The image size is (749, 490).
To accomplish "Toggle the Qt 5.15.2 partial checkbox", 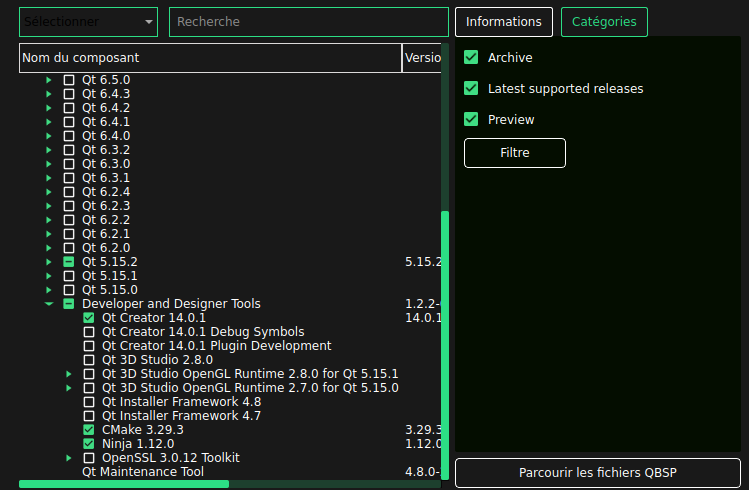I will 69,262.
